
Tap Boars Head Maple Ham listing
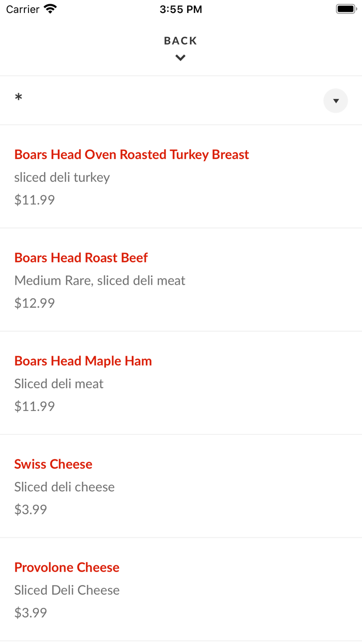tap(83, 361)
